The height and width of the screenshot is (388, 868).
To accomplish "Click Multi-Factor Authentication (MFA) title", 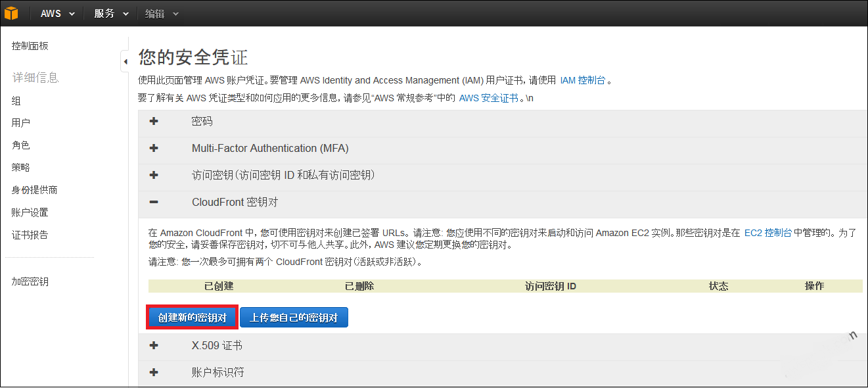I will [x=270, y=149].
